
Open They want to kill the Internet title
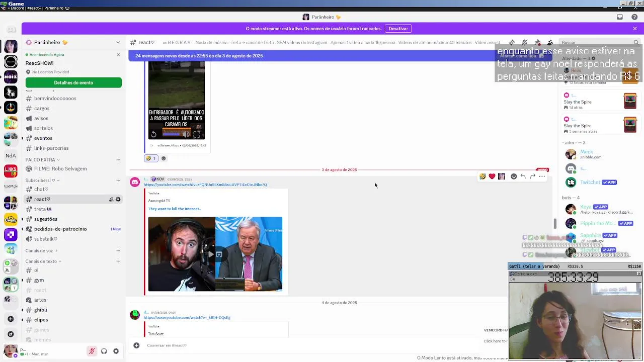[175, 209]
